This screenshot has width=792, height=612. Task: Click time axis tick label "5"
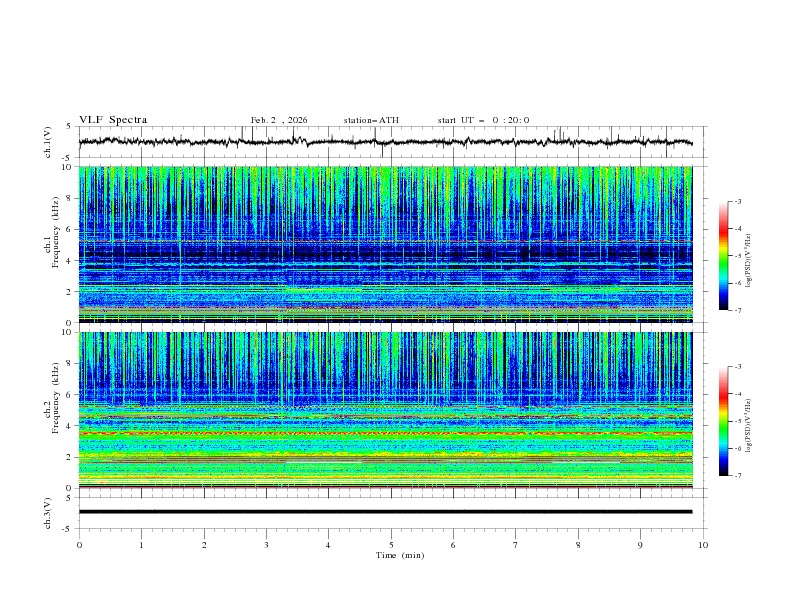(x=391, y=545)
